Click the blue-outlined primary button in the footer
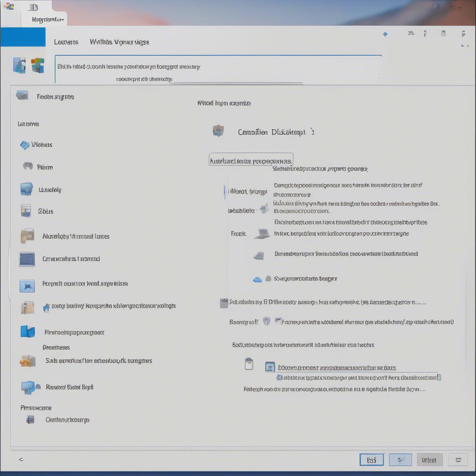This screenshot has width=476, height=476. pyautogui.click(x=371, y=460)
